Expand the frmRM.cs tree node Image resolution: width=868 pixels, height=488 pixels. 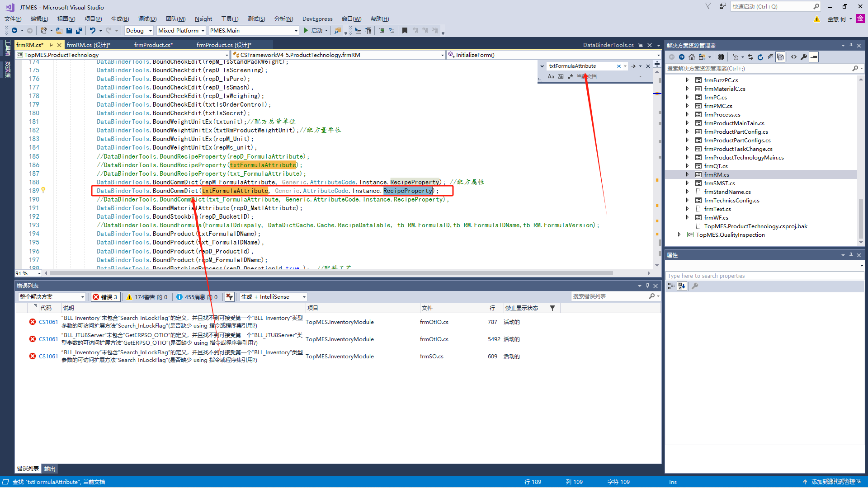click(x=688, y=174)
